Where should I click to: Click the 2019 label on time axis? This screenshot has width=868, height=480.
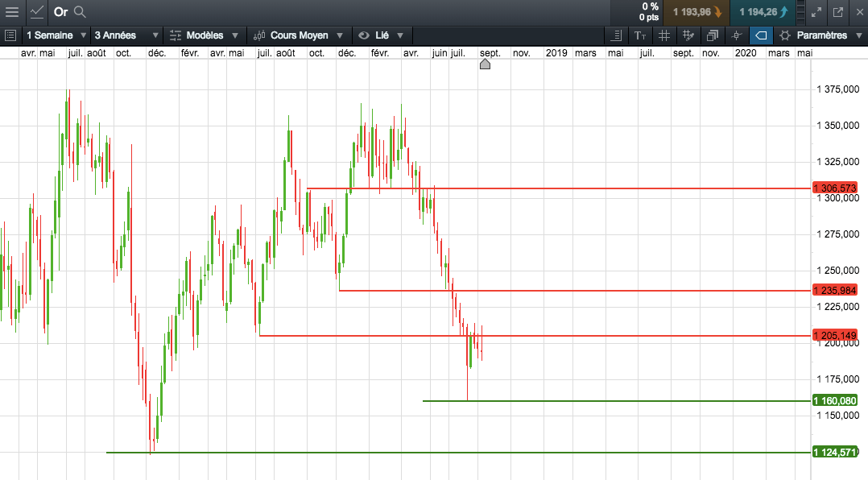(556, 53)
